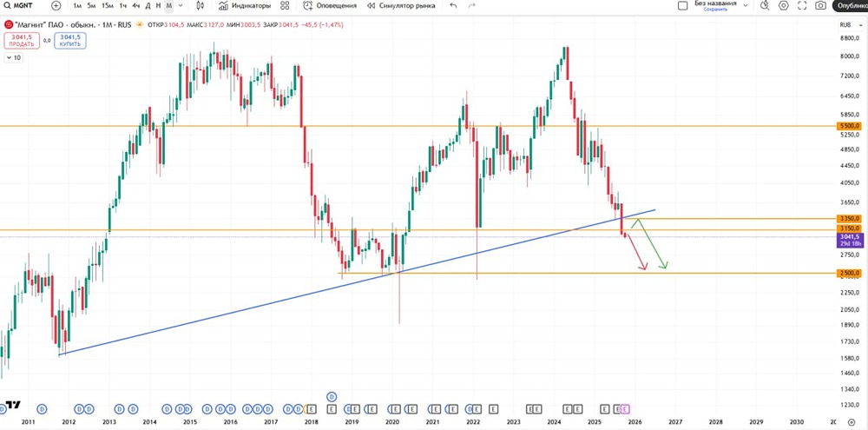Select the 15м timeframe
The image size is (868, 430).
coord(107,5)
